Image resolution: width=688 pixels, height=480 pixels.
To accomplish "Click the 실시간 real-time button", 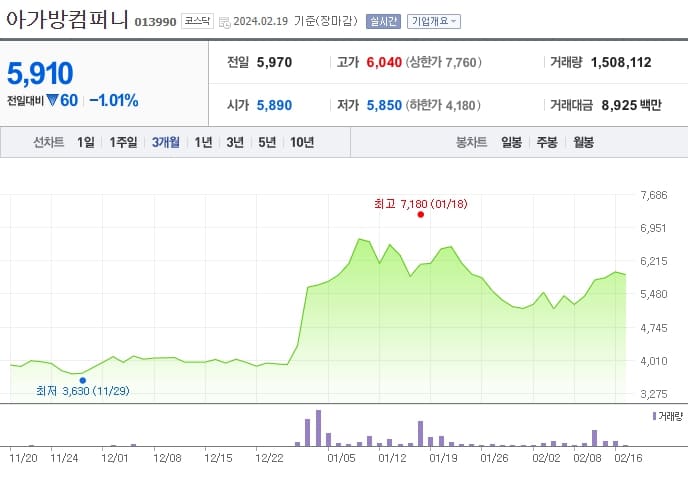I will point(383,21).
